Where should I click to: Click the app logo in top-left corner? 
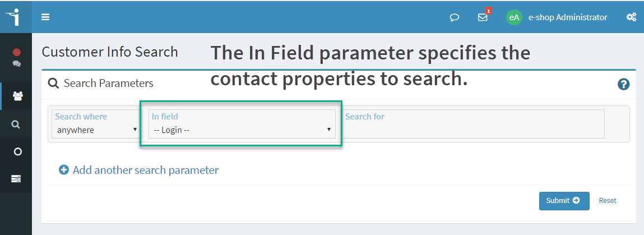pos(15,16)
